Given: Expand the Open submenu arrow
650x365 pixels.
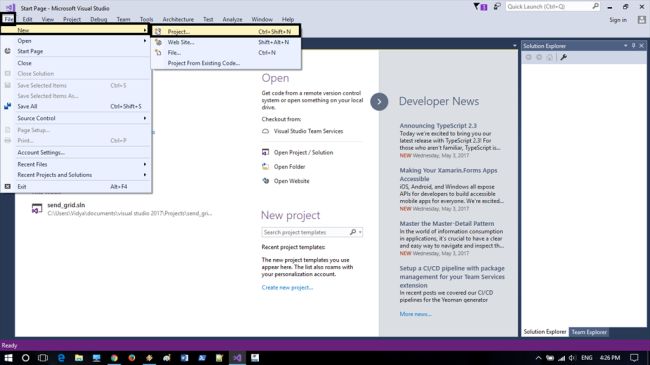Looking at the screenshot, I should pyautogui.click(x=145, y=41).
